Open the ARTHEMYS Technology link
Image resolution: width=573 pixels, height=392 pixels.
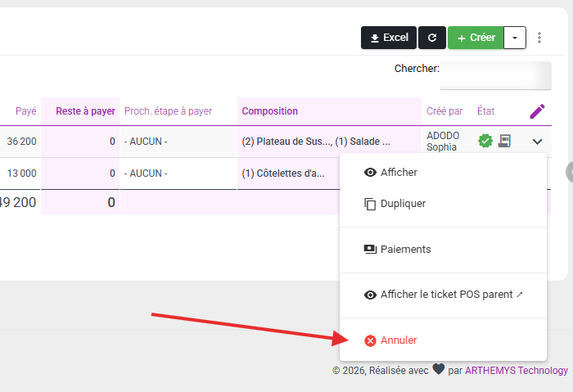[x=517, y=371]
